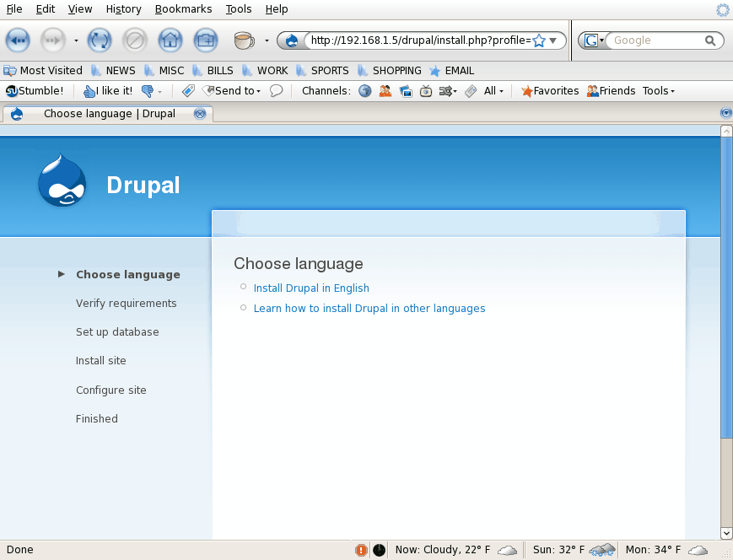
Task: Open the View menu
Action: [x=80, y=9]
